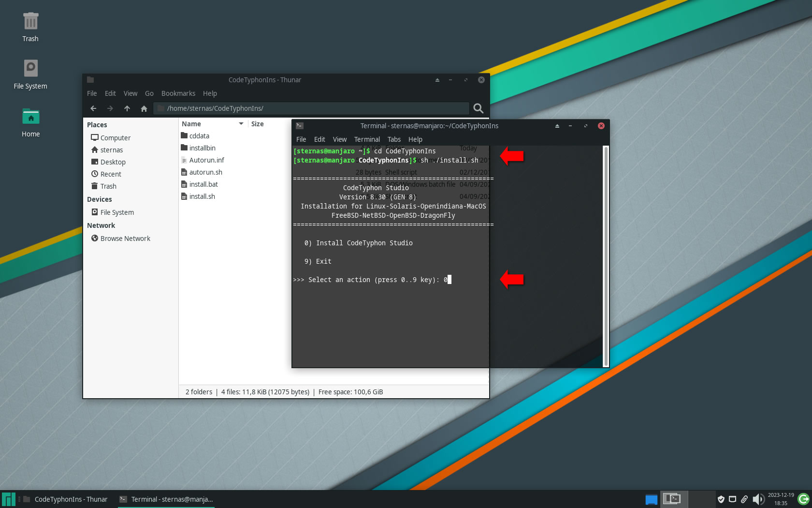
Task: Click the Thunar window icon in titlebar
Action: (90, 80)
